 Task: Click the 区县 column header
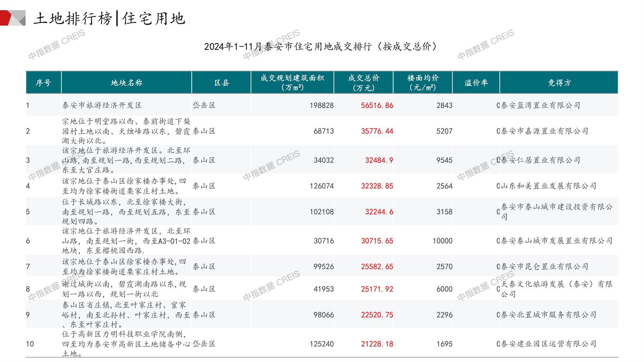coord(221,83)
